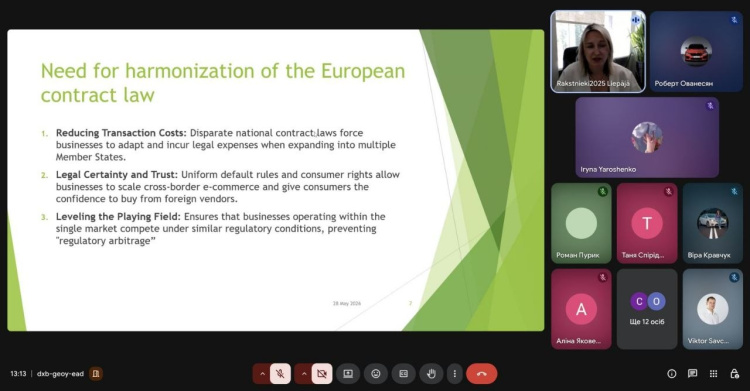Open meeting details info icon

672,374
